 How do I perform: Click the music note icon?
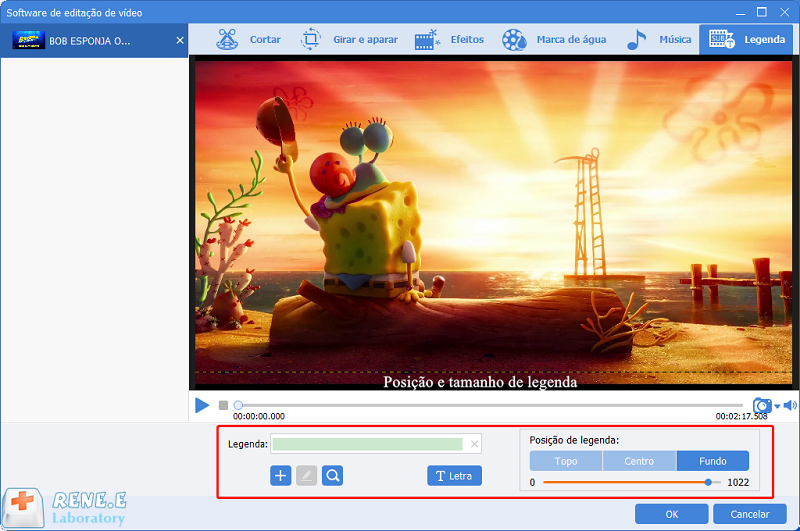coord(636,39)
